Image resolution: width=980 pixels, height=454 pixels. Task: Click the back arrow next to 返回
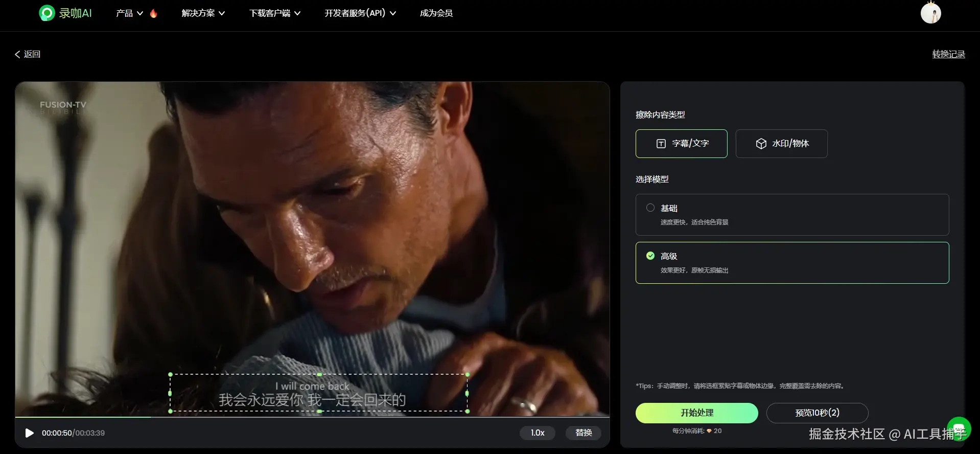[x=17, y=54]
